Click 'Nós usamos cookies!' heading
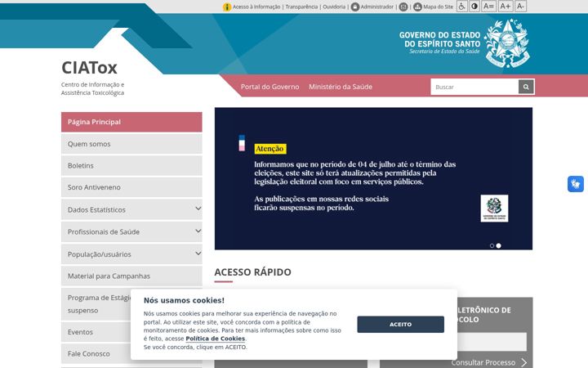The height and width of the screenshot is (368, 588). tap(184, 300)
